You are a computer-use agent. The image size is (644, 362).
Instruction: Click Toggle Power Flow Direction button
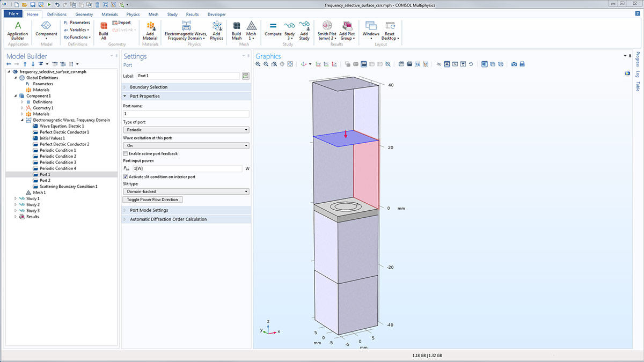pos(153,200)
